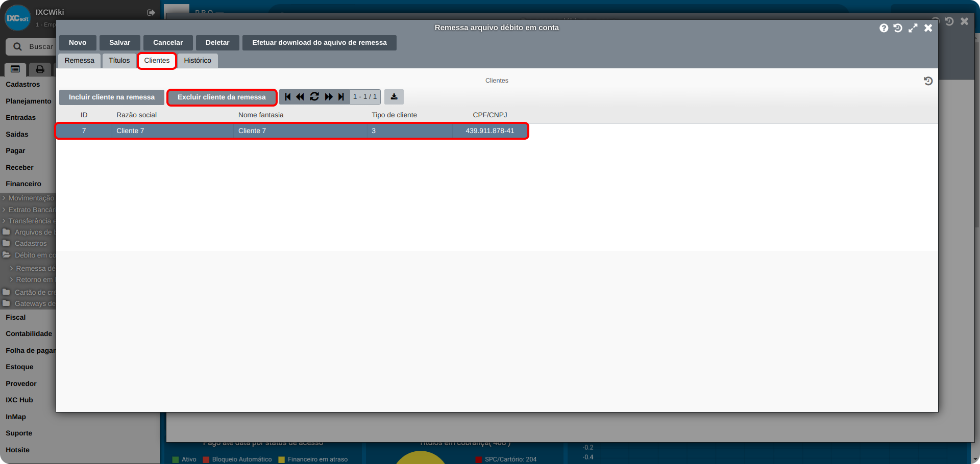Click Excluir cliente da remessa
This screenshot has height=464, width=980.
[222, 97]
